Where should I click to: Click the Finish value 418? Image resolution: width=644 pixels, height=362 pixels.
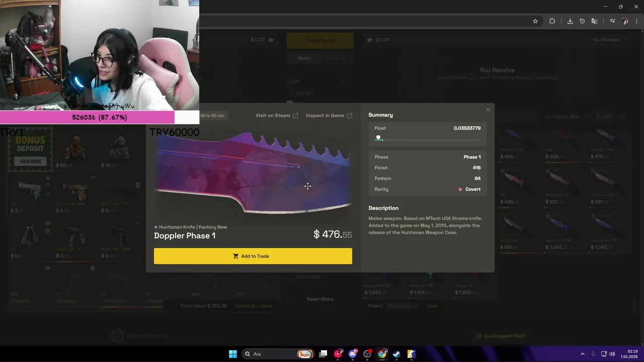476,168
